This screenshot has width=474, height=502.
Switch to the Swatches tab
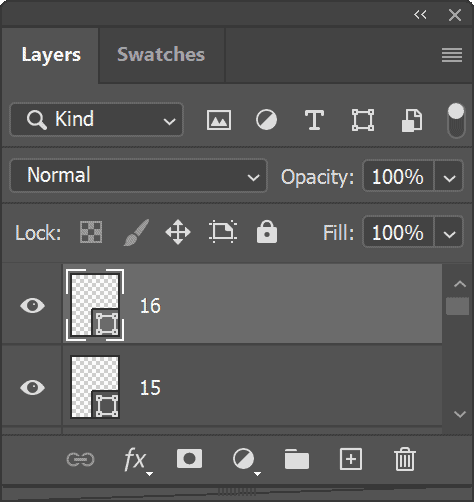[161, 55]
